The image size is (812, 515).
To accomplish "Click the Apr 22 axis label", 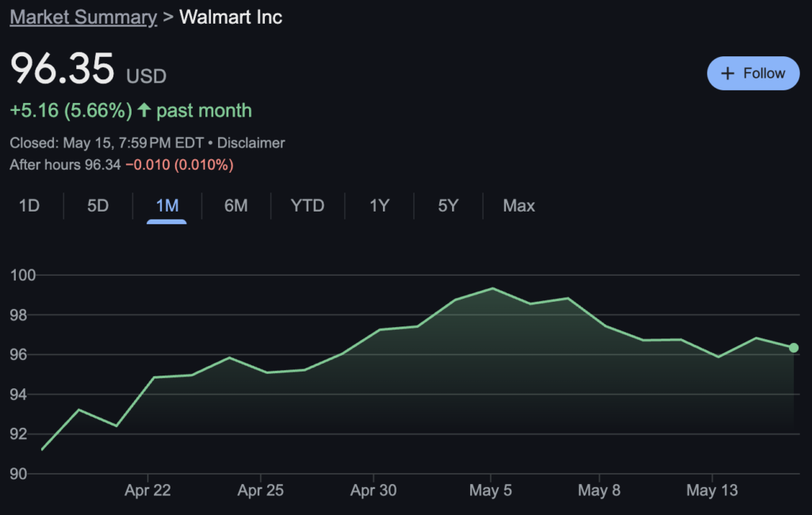I will tap(147, 490).
